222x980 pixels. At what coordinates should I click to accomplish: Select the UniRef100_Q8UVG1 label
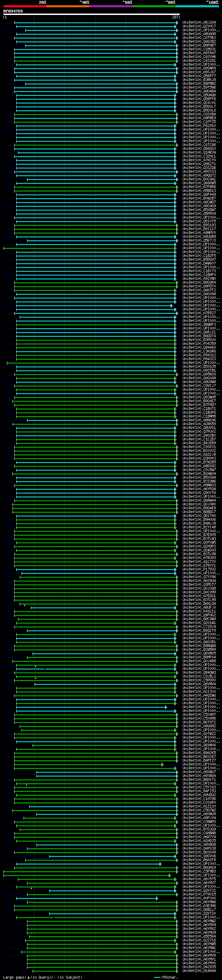click(x=199, y=428)
